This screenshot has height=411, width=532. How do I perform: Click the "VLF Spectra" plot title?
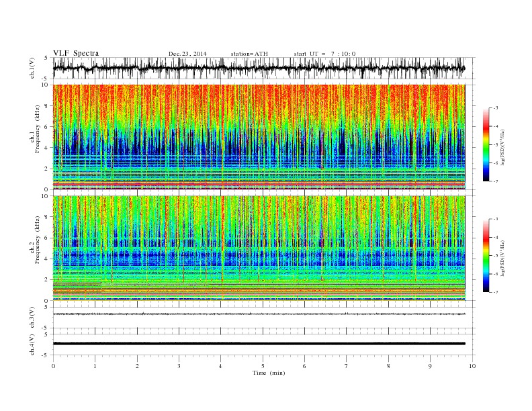coord(76,53)
